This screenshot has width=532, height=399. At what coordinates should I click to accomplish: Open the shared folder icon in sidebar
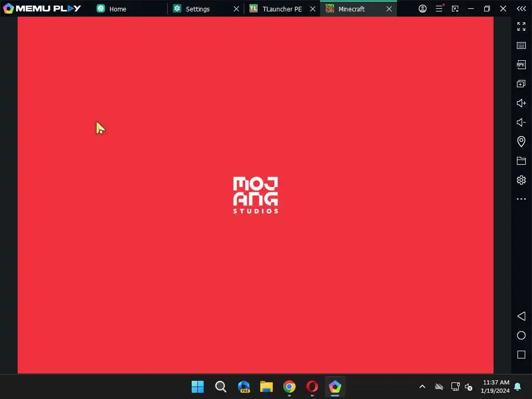[521, 161]
